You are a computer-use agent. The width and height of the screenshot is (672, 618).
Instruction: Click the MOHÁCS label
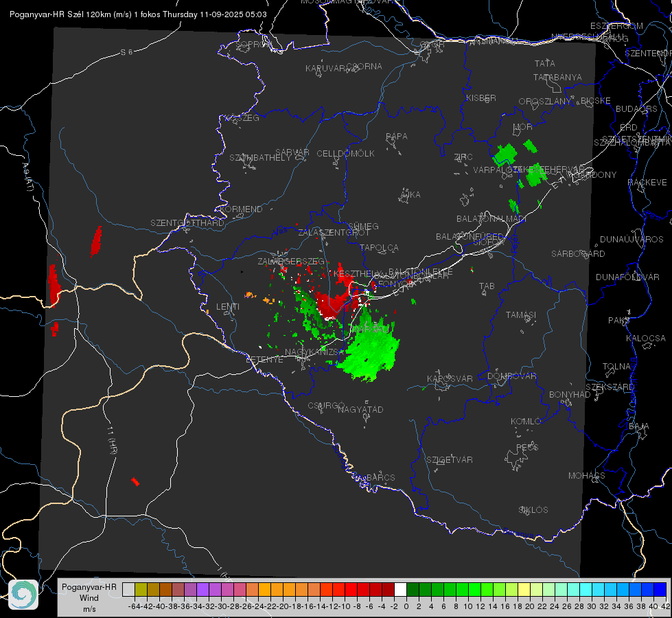587,475
